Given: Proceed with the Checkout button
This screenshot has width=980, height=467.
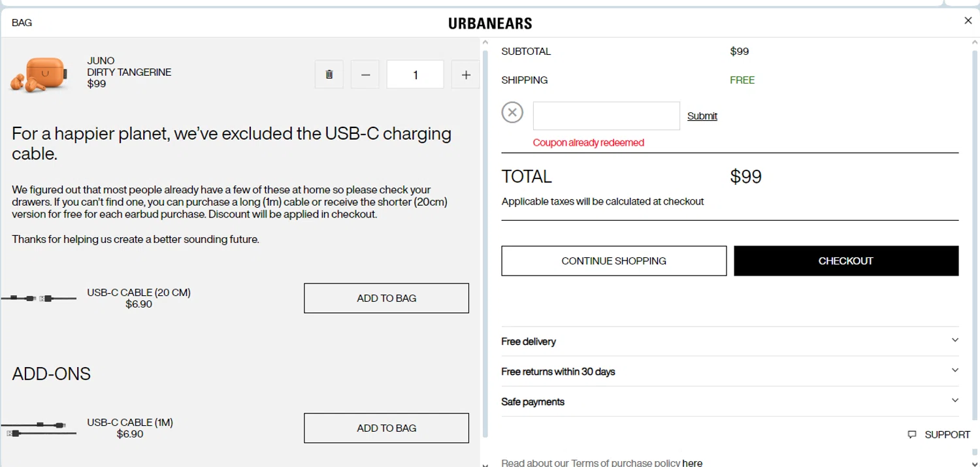Looking at the screenshot, I should (846, 261).
